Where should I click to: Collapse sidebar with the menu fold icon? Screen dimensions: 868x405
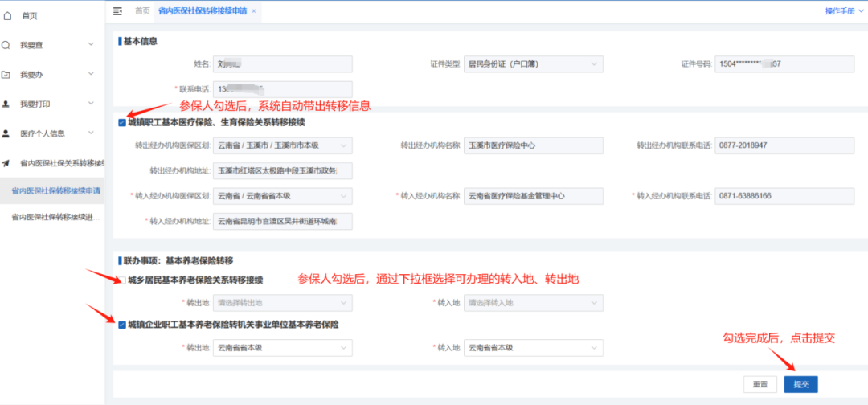coord(117,11)
